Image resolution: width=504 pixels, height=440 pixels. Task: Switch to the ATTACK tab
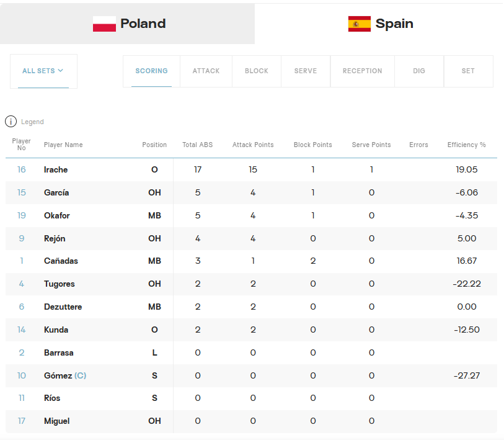click(206, 71)
